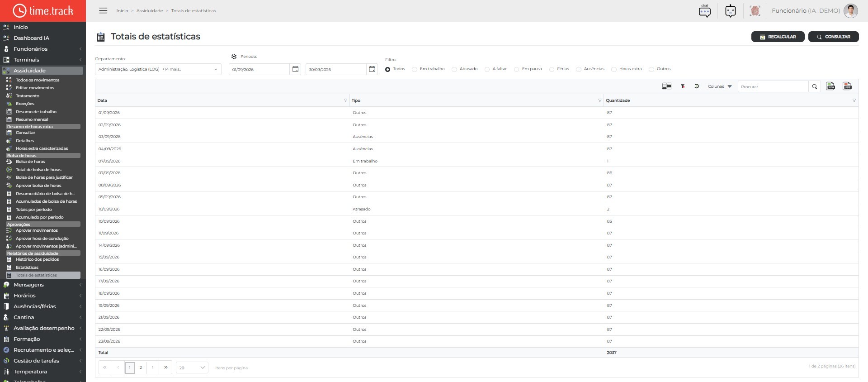This screenshot has height=382, width=868.
Task: Select the Todos filter radio button
Action: pos(387,69)
